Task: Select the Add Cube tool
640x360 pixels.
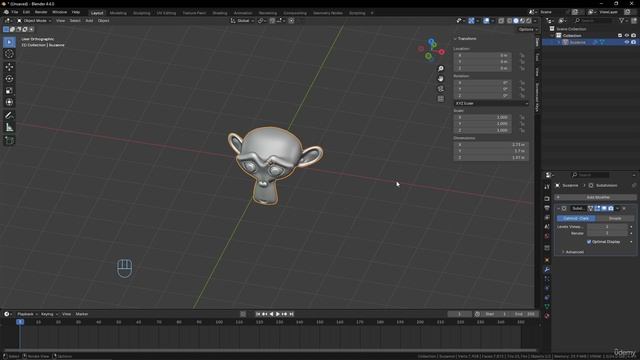Action: [x=9, y=141]
